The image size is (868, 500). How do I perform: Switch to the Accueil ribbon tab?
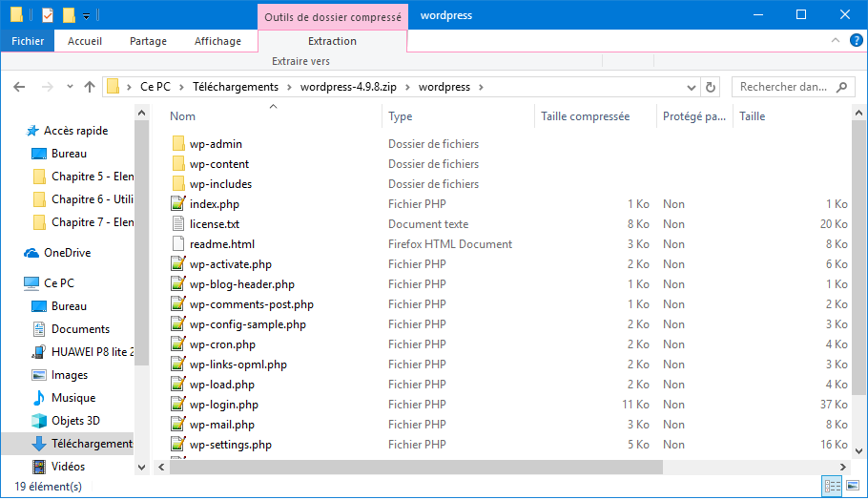click(x=85, y=41)
